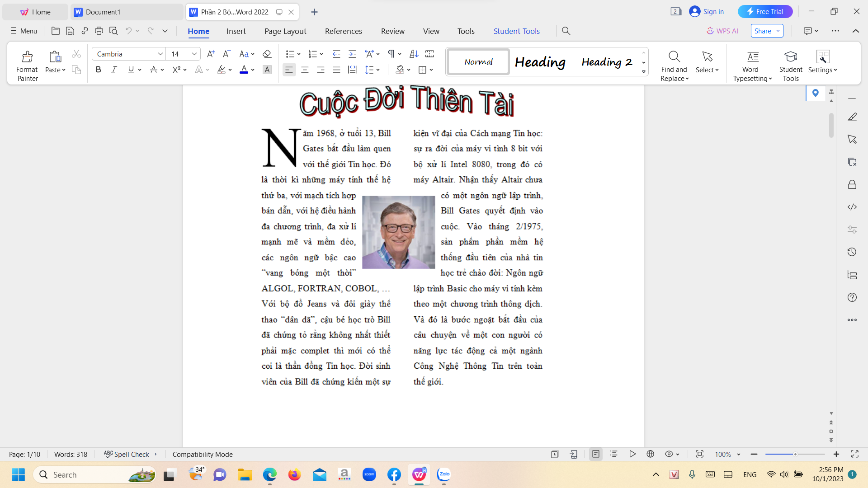
Task: Open the Cambria font name dropdown
Action: coord(160,54)
